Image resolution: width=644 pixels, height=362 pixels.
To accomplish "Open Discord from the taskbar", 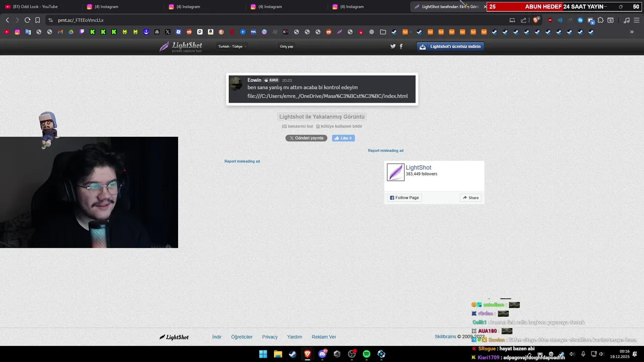I will (x=322, y=354).
